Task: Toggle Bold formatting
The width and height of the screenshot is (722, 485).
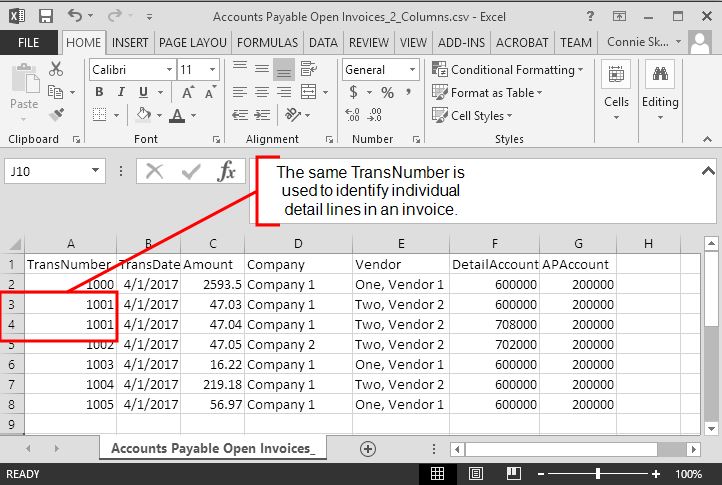Action: click(99, 92)
